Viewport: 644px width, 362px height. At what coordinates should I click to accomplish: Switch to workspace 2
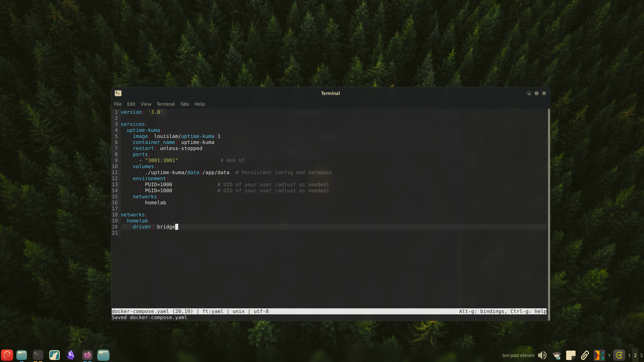pyautogui.click(x=635, y=355)
